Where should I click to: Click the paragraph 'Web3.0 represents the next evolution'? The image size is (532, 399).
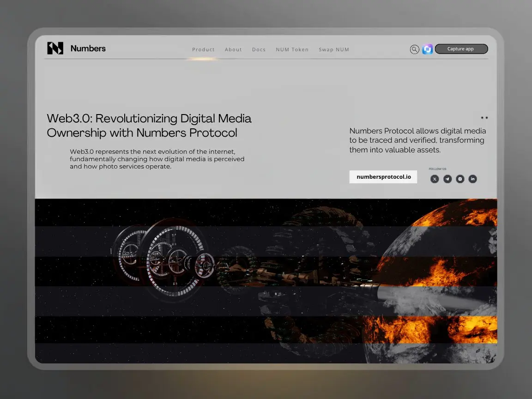coord(157,159)
